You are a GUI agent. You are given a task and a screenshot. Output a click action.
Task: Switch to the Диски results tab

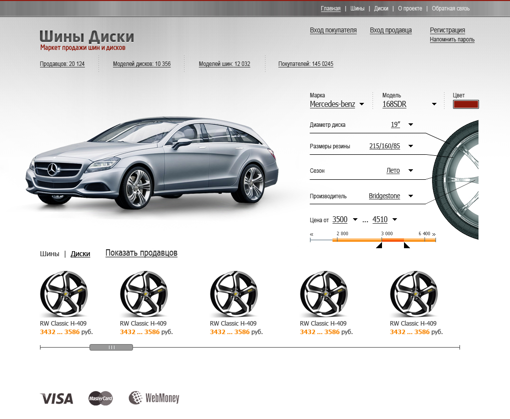click(80, 254)
